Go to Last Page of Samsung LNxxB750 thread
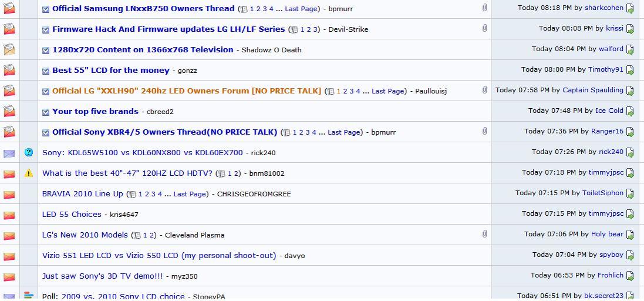This screenshot has height=301, width=644. [301, 9]
